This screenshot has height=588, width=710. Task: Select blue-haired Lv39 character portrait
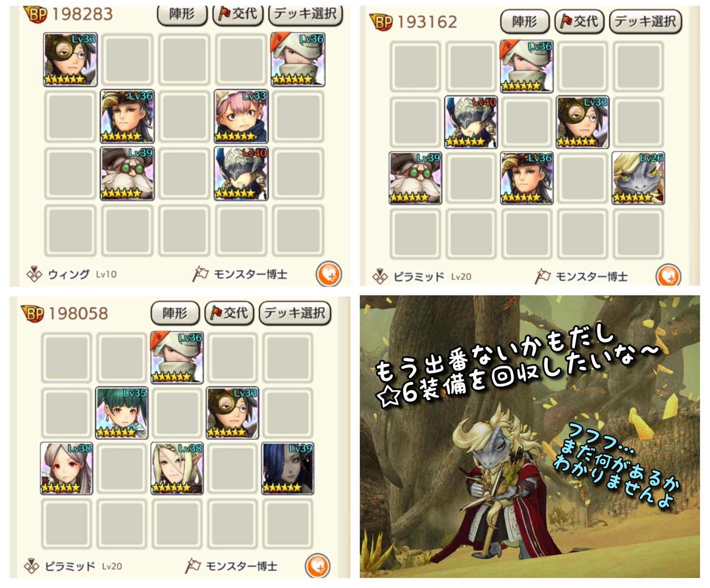288,469
